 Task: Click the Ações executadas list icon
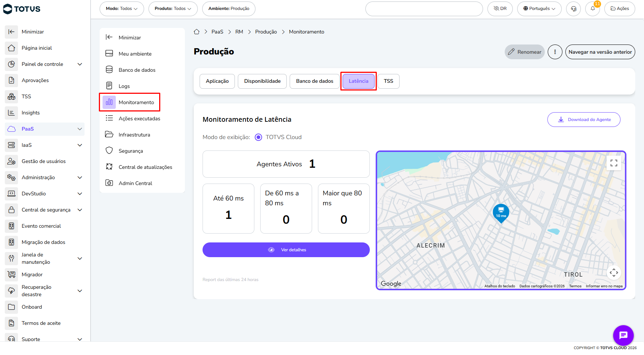tap(109, 118)
